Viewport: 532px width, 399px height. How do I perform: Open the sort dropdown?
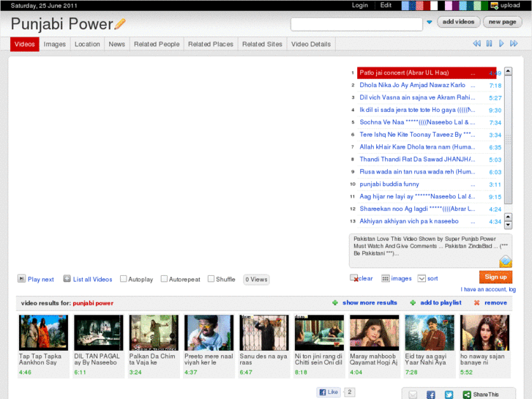(x=422, y=278)
